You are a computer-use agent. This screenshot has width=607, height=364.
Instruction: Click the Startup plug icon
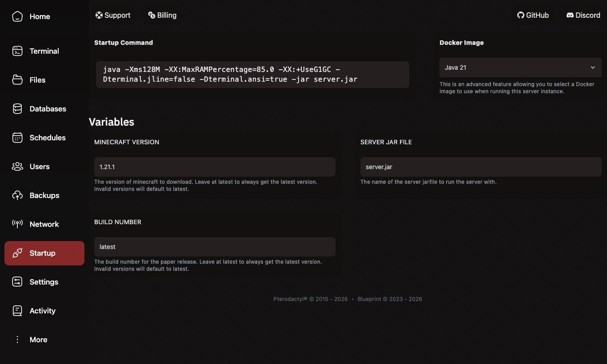pyautogui.click(x=17, y=253)
